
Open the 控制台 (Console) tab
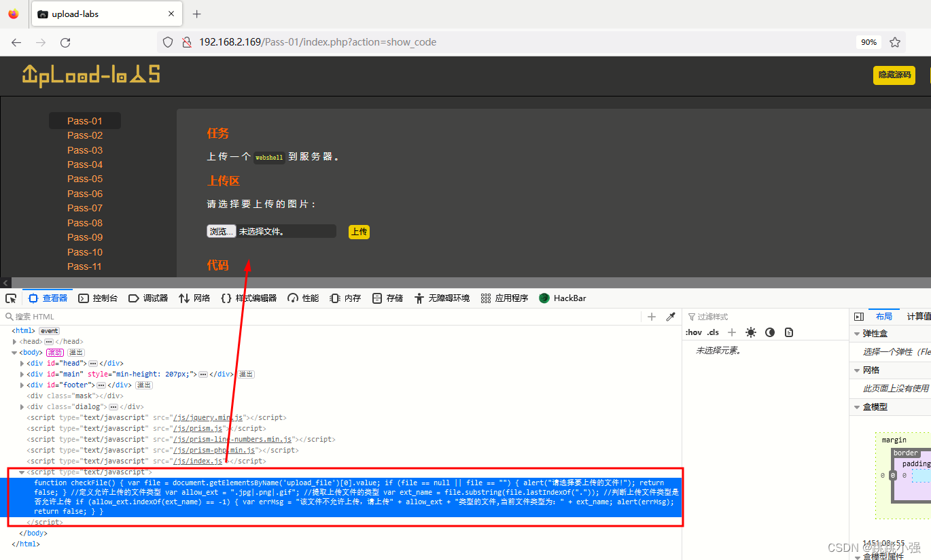click(x=98, y=298)
